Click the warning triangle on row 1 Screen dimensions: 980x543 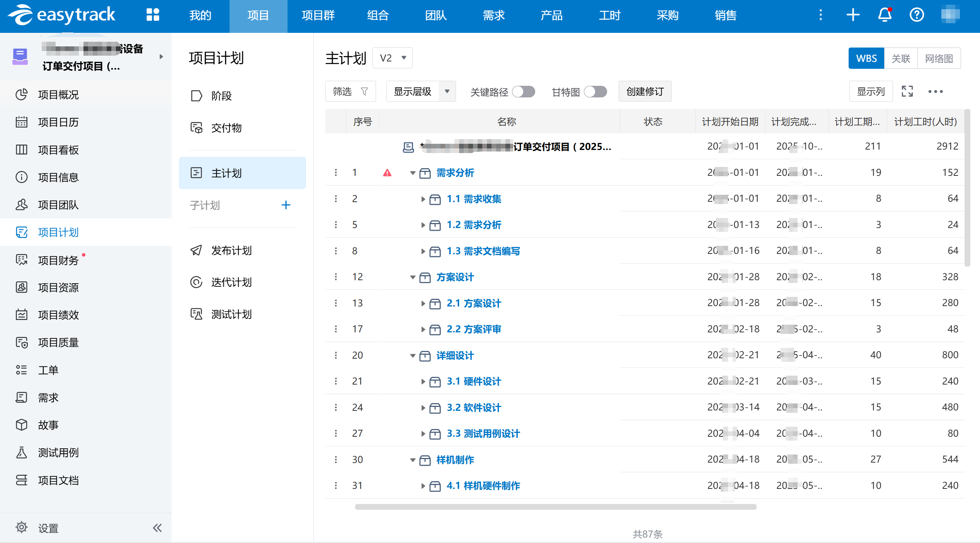[x=387, y=173]
